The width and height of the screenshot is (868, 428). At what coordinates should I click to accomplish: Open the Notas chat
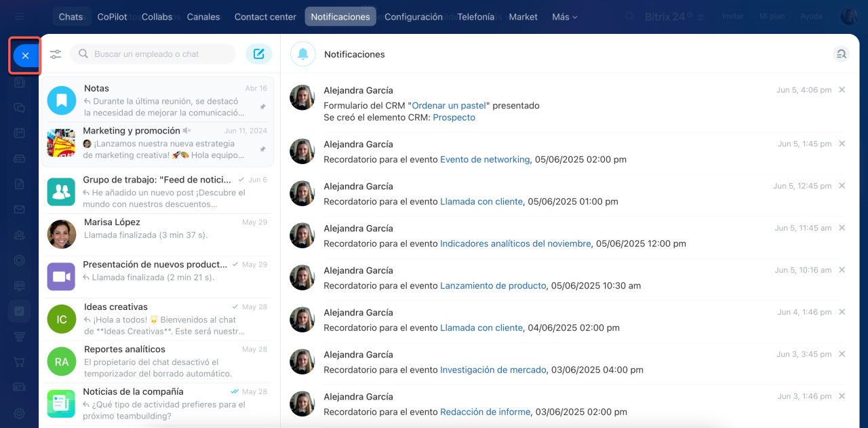[157, 100]
